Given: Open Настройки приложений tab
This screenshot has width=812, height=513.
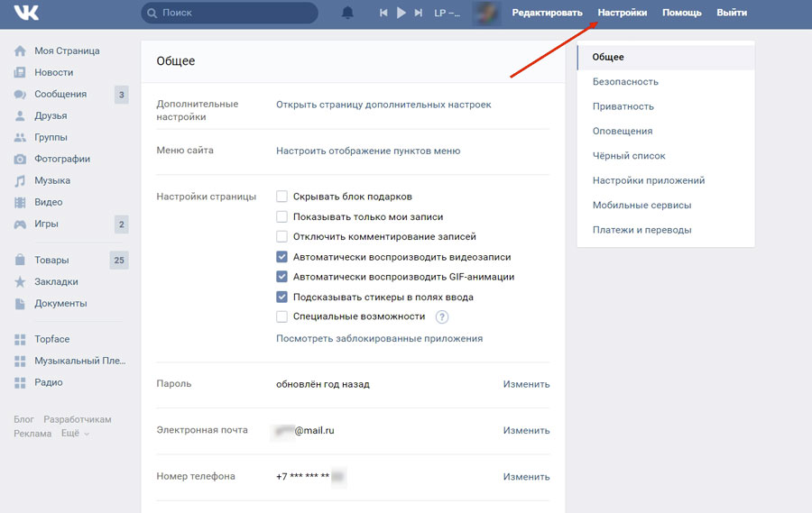Looking at the screenshot, I should 666,180.
